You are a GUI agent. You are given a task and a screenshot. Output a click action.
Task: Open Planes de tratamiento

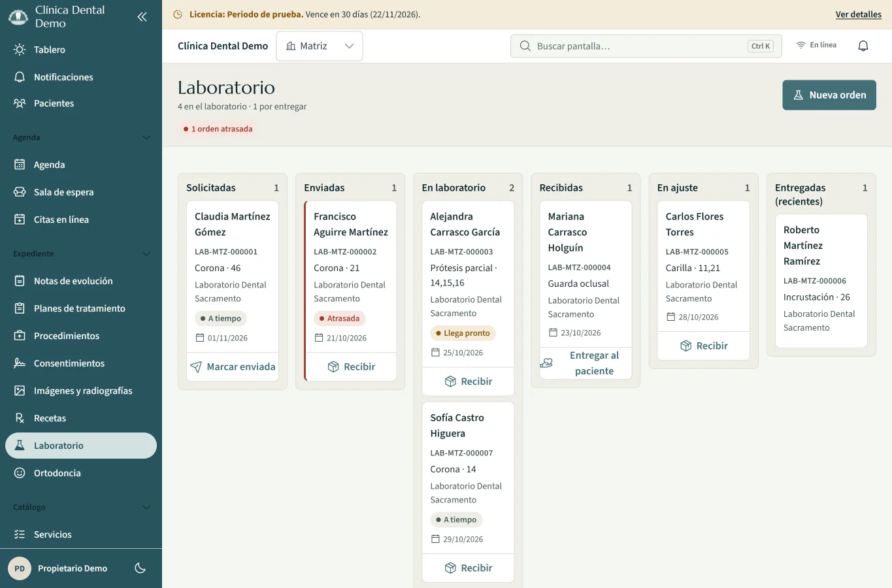coord(81,308)
